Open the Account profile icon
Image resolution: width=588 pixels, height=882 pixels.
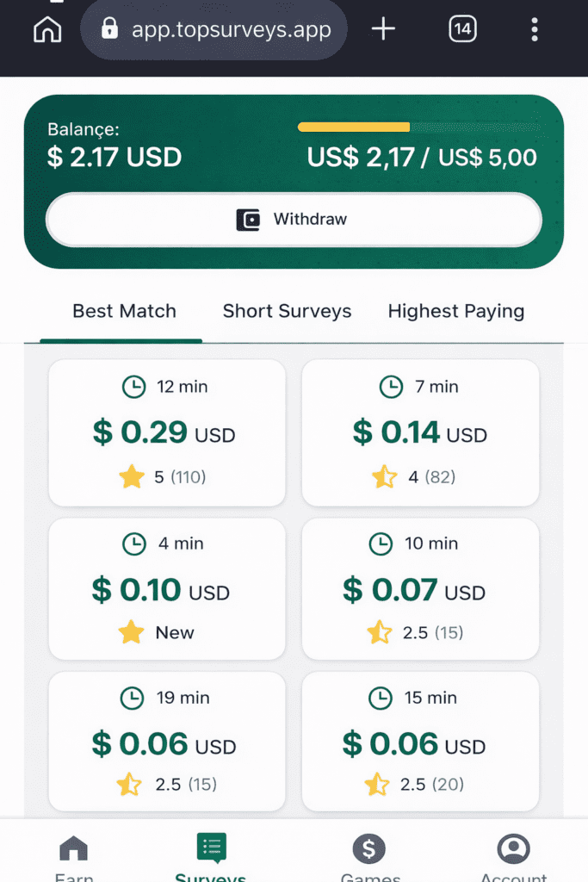coord(514,849)
